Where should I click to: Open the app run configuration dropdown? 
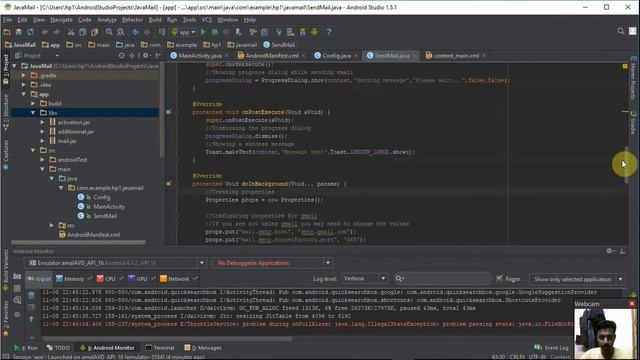[x=184, y=32]
